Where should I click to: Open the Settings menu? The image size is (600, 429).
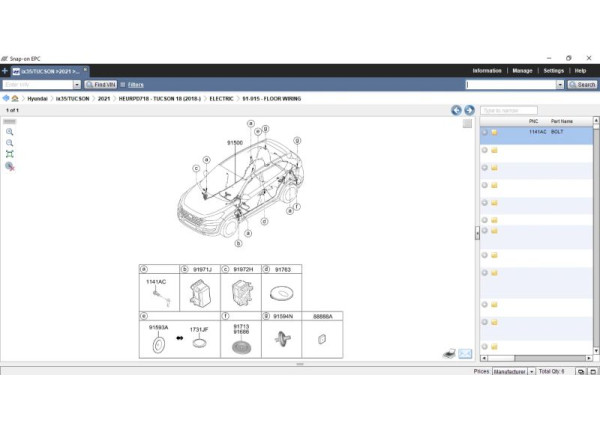(553, 71)
